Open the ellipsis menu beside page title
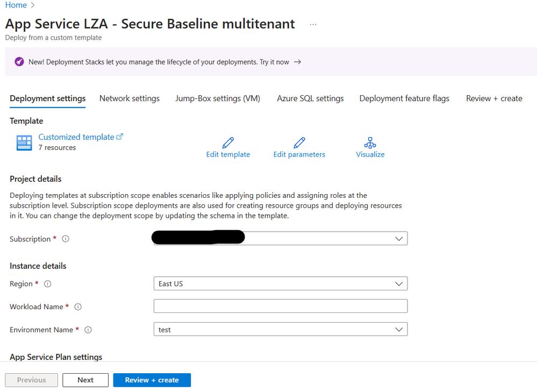 (313, 24)
